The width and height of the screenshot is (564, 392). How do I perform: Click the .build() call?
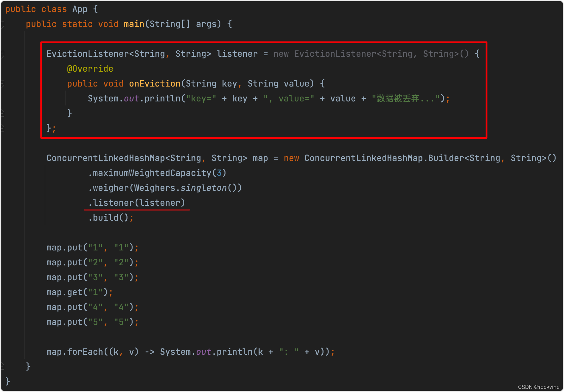[x=108, y=218]
